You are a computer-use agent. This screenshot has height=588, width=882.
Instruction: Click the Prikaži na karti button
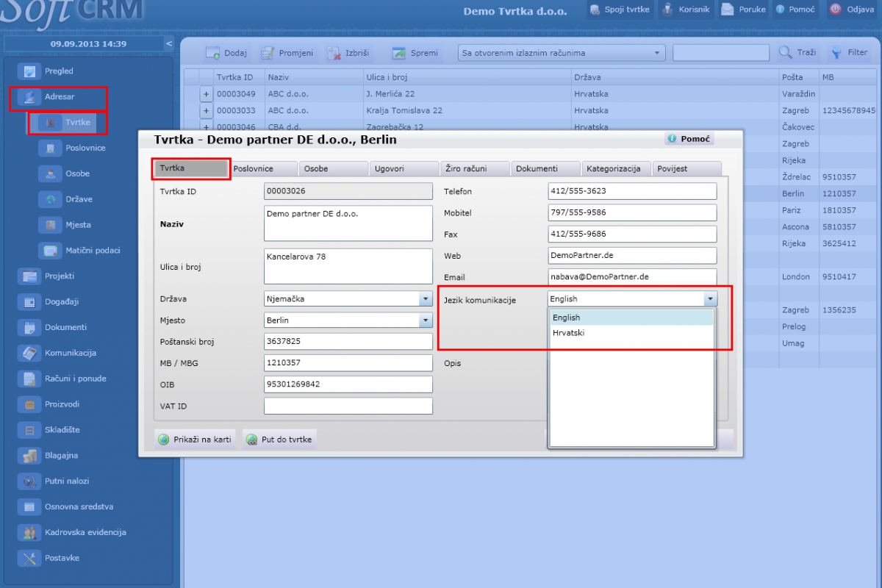pyautogui.click(x=196, y=440)
